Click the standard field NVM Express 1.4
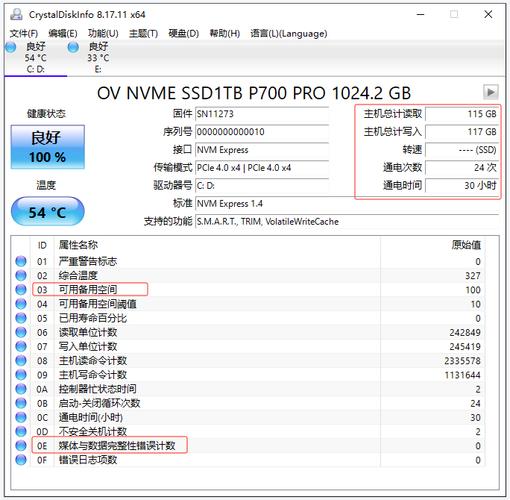 (x=347, y=203)
